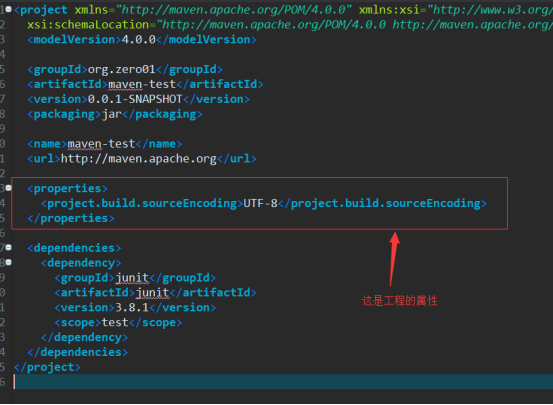The height and width of the screenshot is (405, 553).
Task: Click the closing name tag
Action: 159,144
